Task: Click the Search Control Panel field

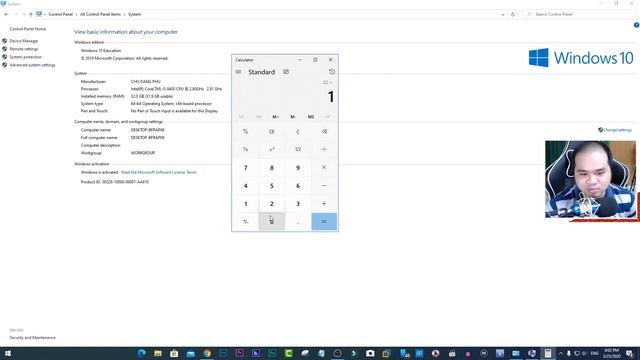Action: [x=579, y=14]
